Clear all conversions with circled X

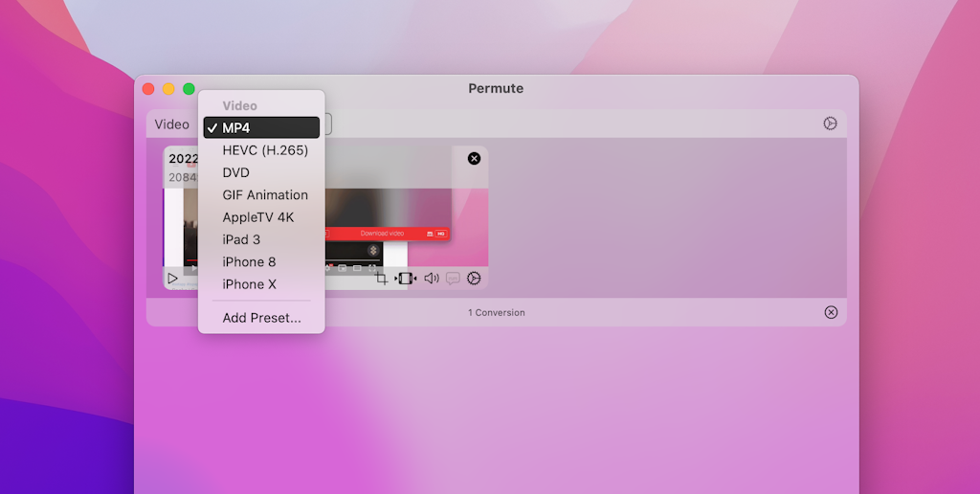831,312
